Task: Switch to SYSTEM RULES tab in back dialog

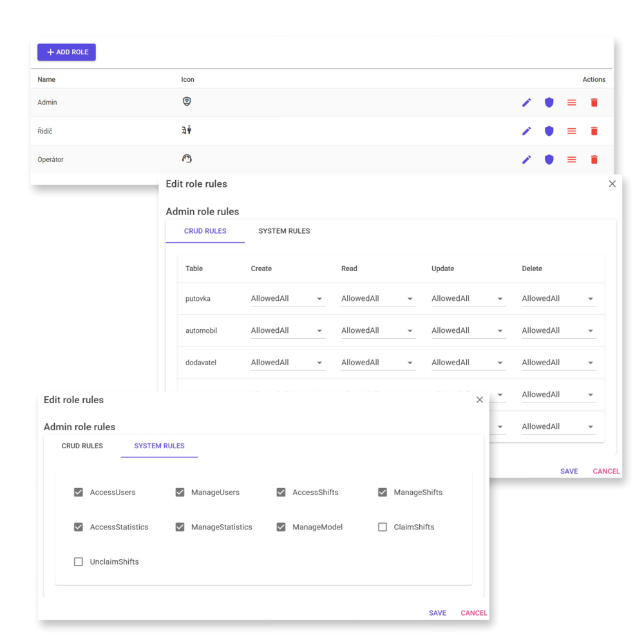Action: (284, 231)
